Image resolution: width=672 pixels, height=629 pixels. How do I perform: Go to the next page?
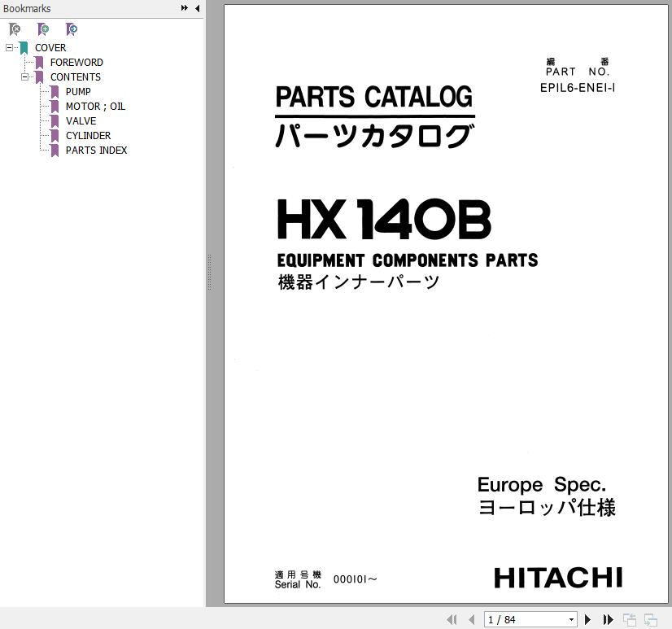[588, 619]
